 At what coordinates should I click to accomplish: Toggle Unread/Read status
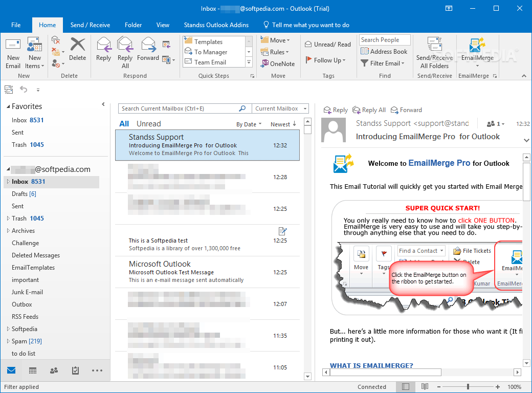[x=328, y=44]
